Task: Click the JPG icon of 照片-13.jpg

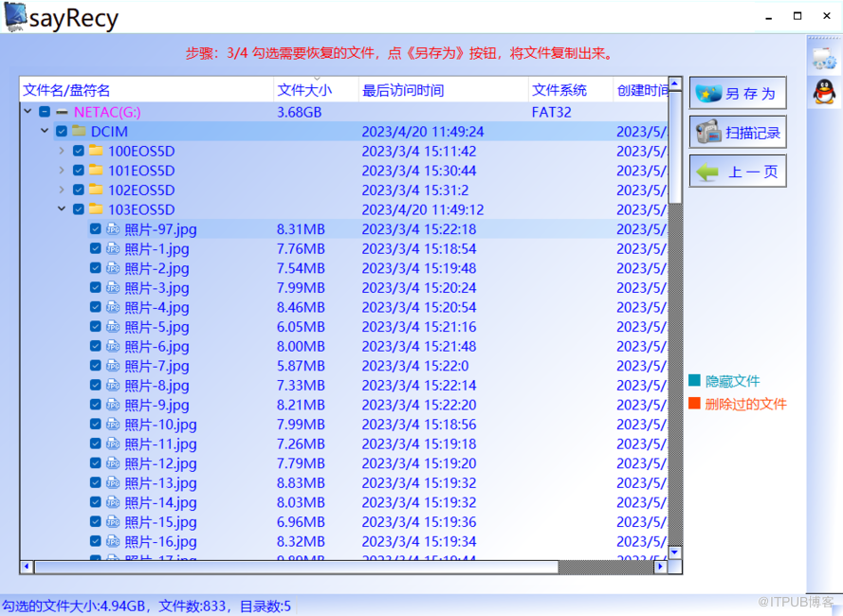Action: 113,482
